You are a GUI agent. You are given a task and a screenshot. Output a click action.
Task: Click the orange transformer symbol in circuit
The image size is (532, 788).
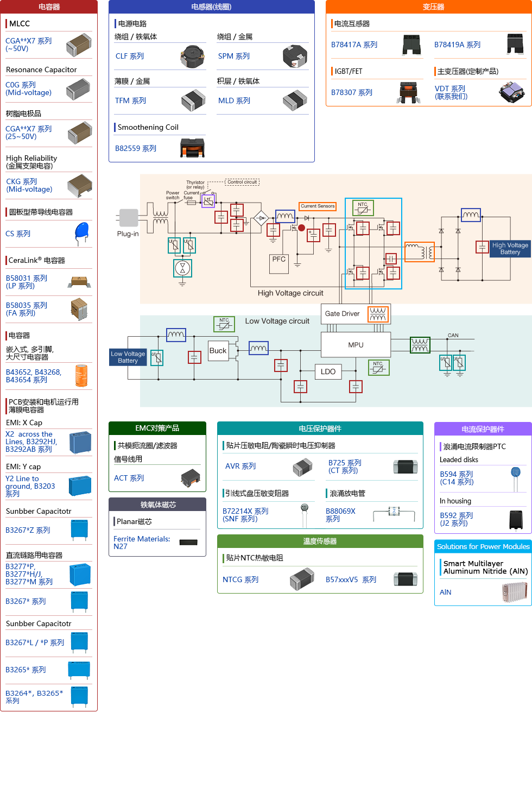click(x=420, y=251)
